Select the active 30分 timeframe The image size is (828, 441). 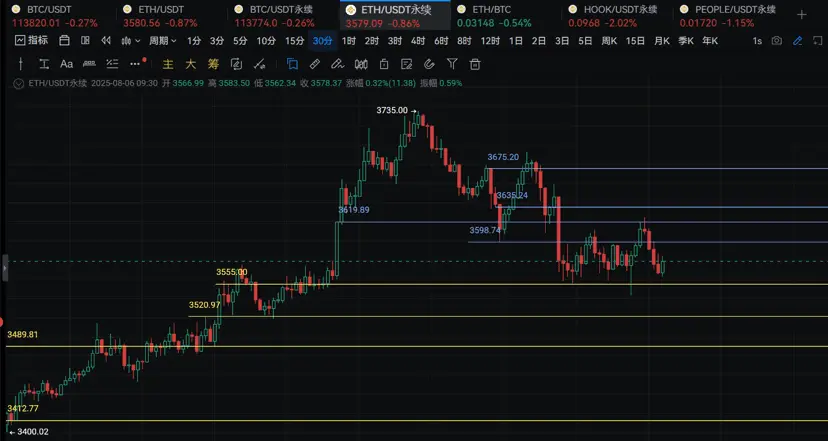pyautogui.click(x=323, y=41)
